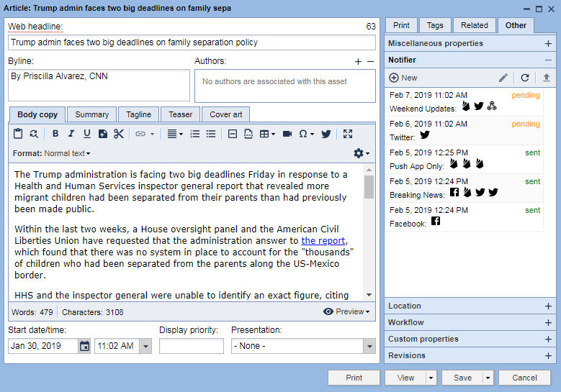The height and width of the screenshot is (392, 561).
Task: Open the View button dropdown arrow
Action: click(x=431, y=378)
